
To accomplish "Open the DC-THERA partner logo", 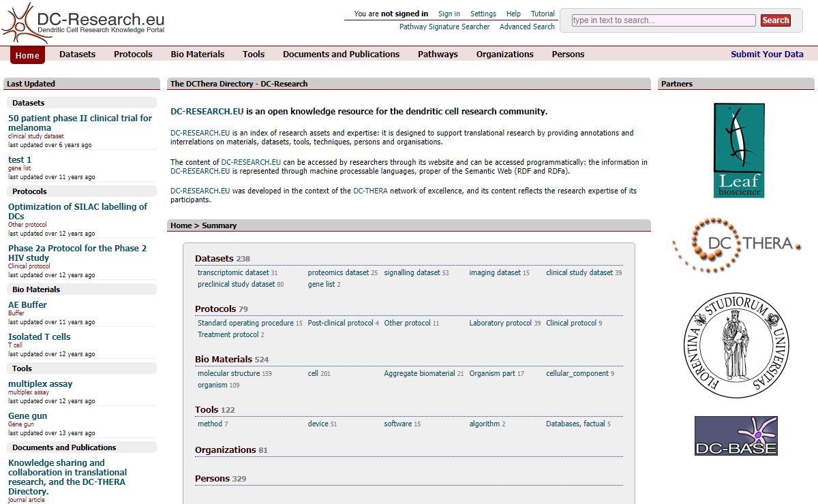I will 736,245.
